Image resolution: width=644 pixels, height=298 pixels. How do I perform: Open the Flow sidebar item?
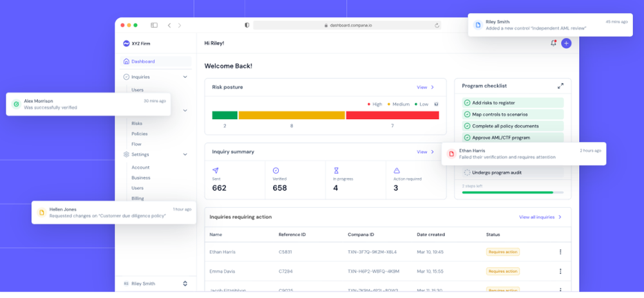point(137,144)
